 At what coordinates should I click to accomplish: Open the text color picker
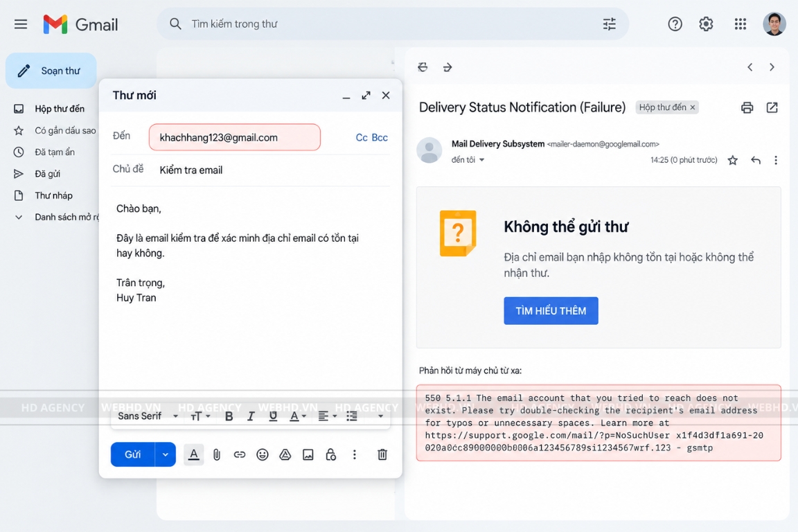[x=298, y=416]
